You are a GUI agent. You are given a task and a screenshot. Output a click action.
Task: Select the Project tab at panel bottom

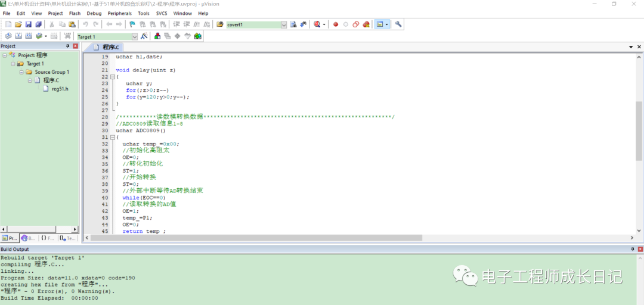(10, 238)
